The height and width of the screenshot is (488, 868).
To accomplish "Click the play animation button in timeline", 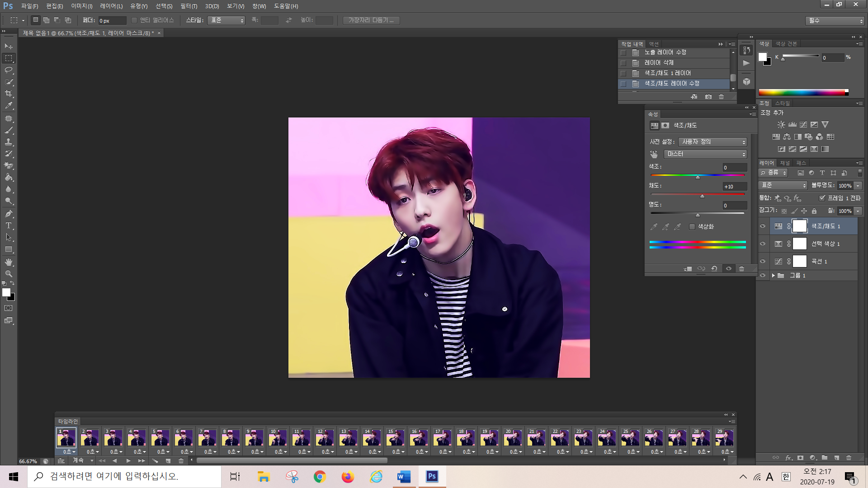I will tap(128, 460).
